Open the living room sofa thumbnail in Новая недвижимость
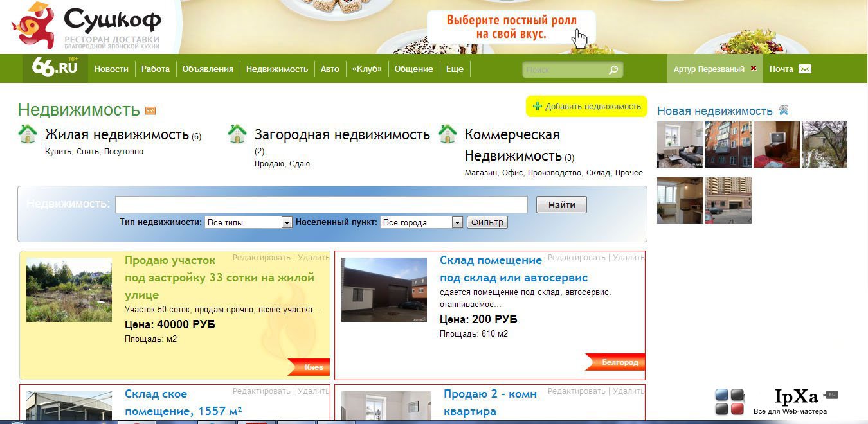This screenshot has height=424, width=868. coord(680,145)
